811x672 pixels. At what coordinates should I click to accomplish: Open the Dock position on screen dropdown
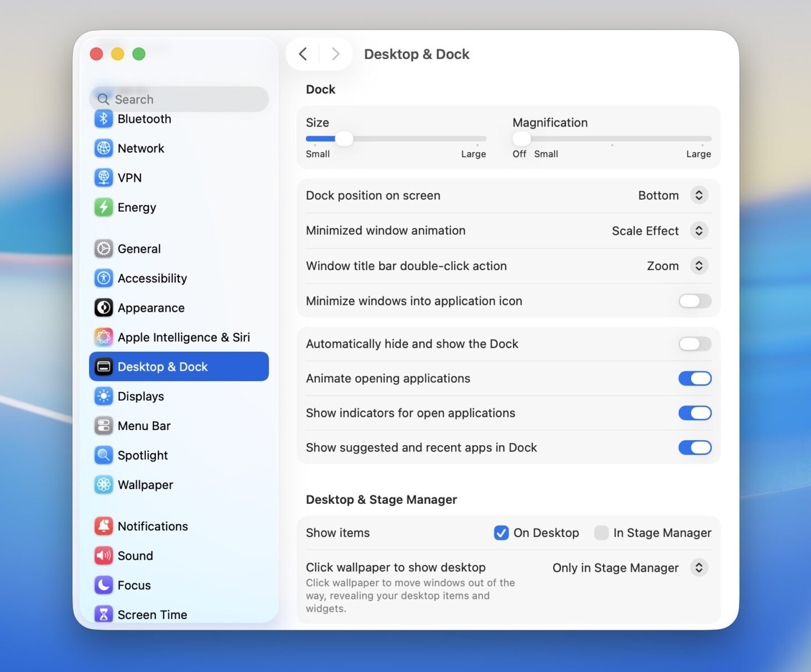pyautogui.click(x=699, y=195)
